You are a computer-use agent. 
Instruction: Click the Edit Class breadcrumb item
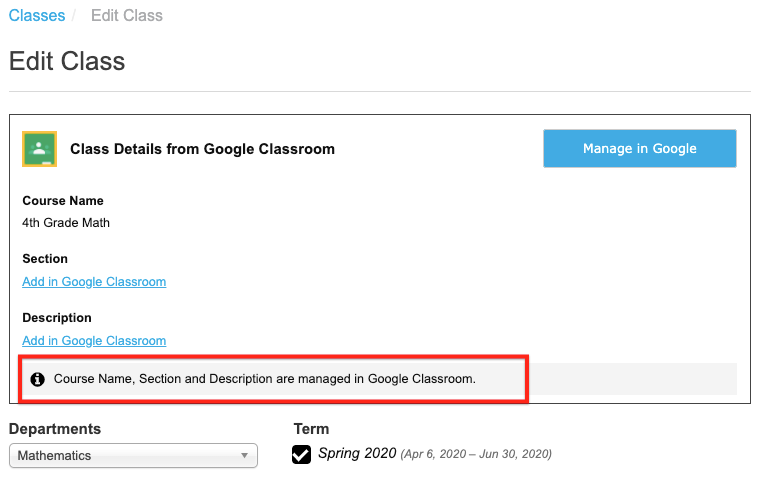click(x=126, y=16)
